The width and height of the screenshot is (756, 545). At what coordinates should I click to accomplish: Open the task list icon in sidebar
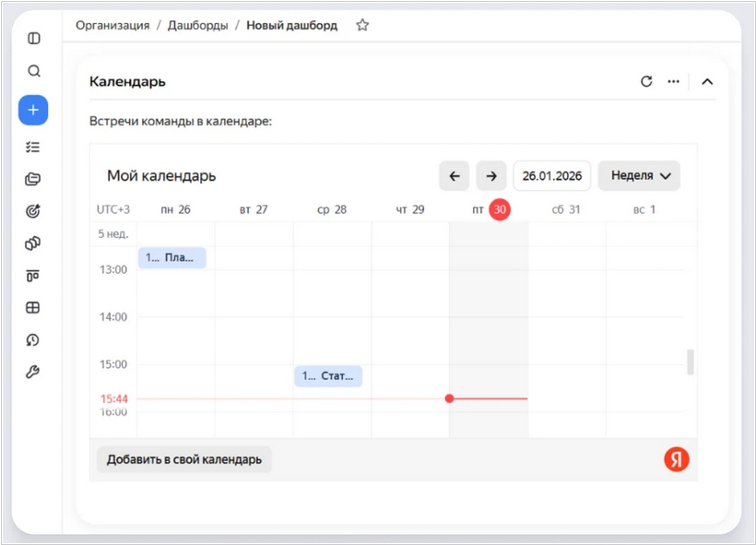[33, 147]
